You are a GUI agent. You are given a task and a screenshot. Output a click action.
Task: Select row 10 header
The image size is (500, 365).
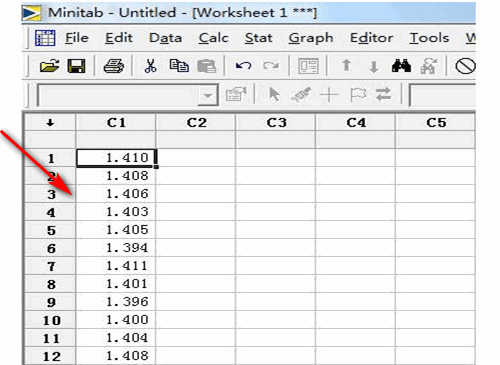(x=50, y=320)
